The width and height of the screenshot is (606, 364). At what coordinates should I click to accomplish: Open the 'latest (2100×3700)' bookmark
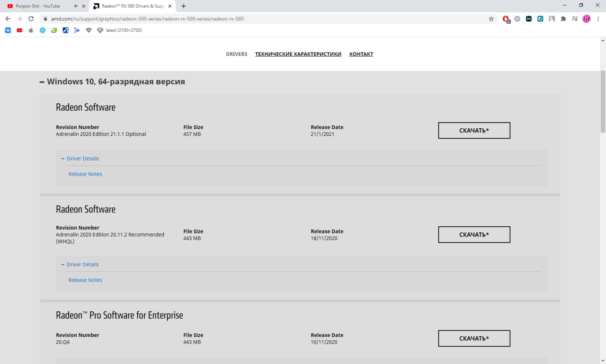tap(119, 30)
